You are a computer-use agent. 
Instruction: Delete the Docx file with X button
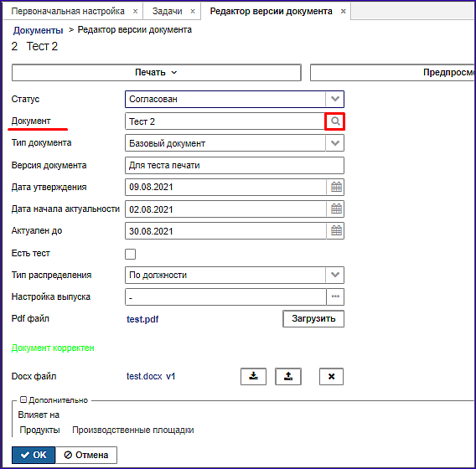(x=331, y=377)
